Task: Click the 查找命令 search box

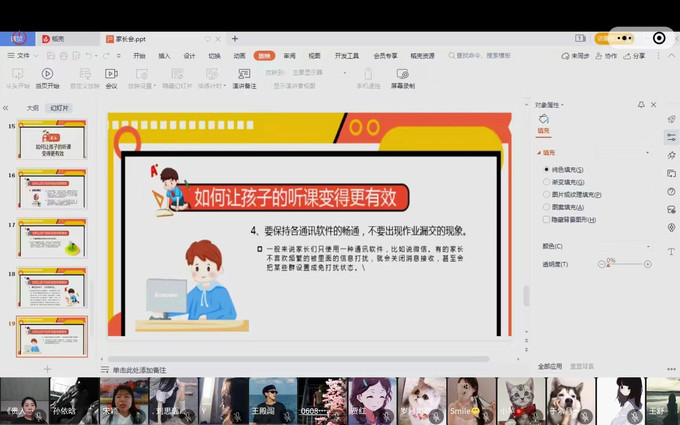Action: click(x=480, y=56)
